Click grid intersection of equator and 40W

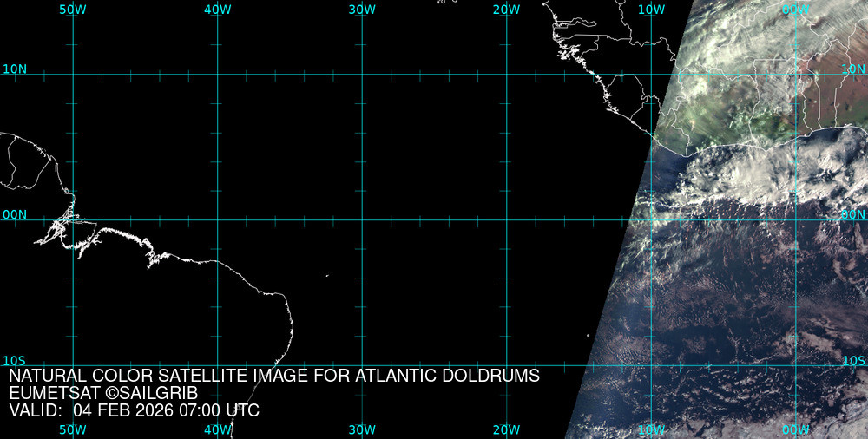[x=217, y=219]
